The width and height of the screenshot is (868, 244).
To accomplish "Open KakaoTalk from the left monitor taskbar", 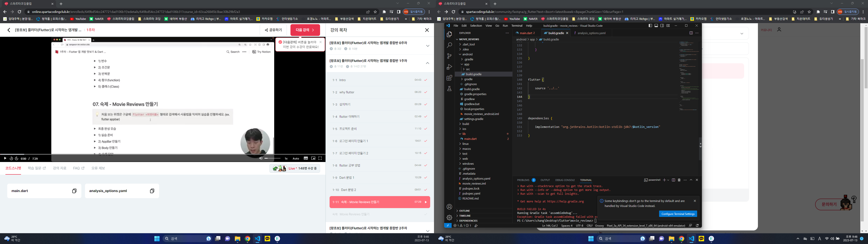I will (x=268, y=239).
